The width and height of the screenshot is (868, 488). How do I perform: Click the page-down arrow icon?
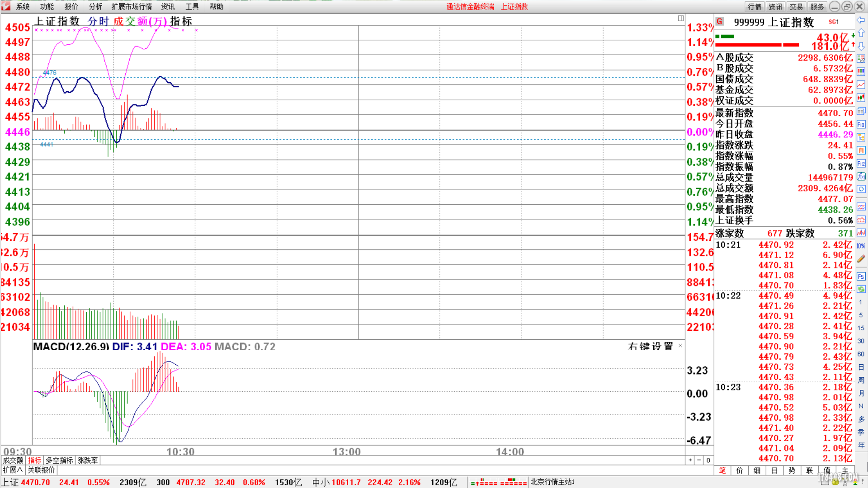click(861, 47)
